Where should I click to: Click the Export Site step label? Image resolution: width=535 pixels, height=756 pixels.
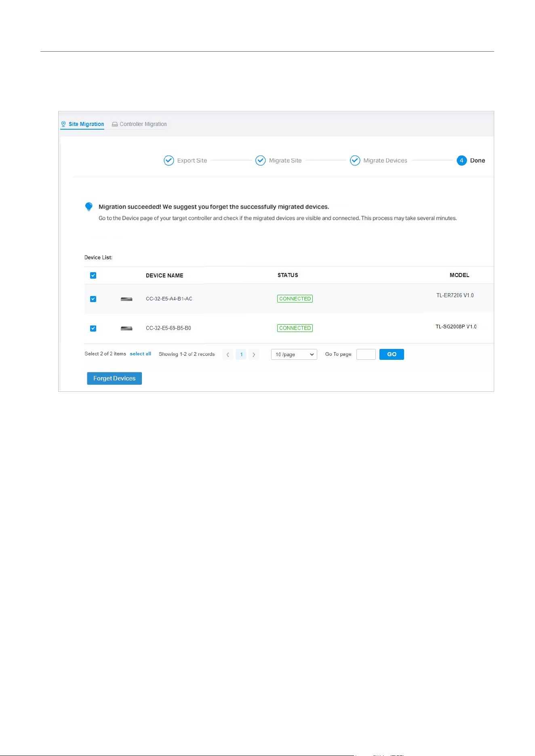coord(192,160)
